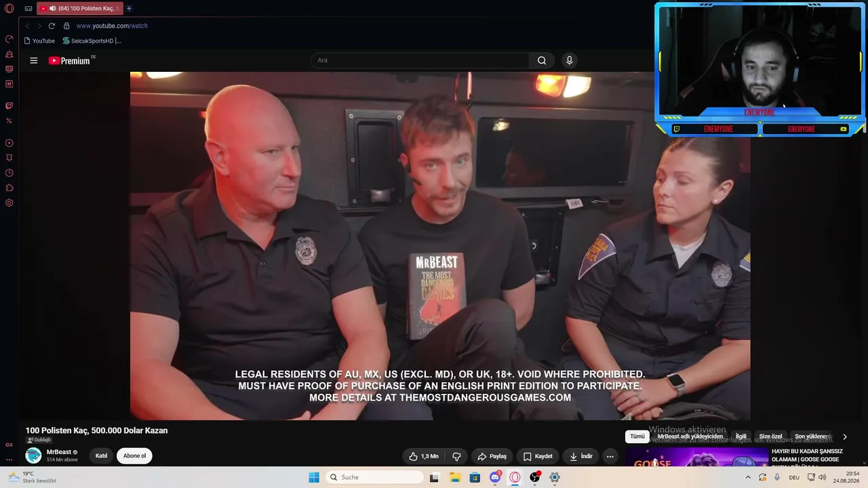The image size is (868, 488).
Task: Open Discord from the taskbar
Action: (495, 477)
